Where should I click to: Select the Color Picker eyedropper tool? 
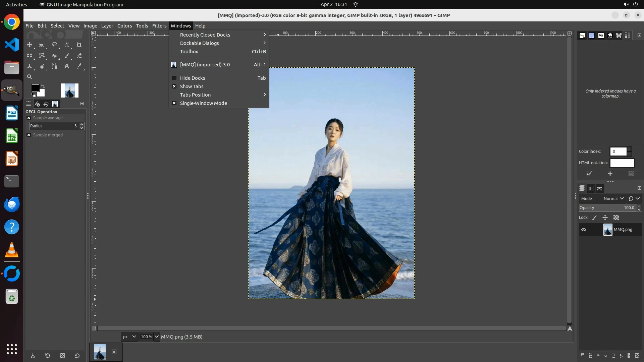click(79, 66)
